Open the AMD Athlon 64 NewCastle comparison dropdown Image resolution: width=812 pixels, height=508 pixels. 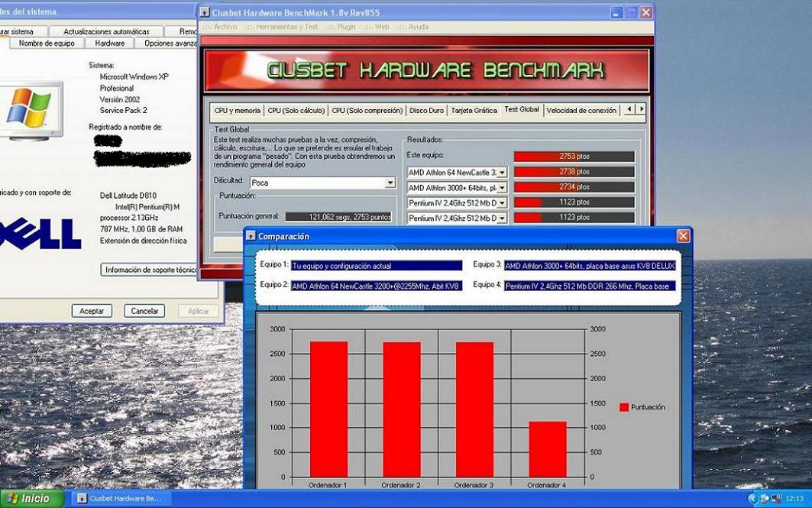click(x=502, y=173)
